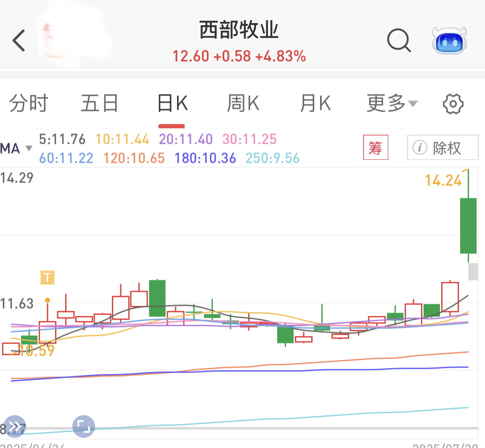Open the 除权 adjustment selector
This screenshot has width=485, height=448.
(443, 147)
